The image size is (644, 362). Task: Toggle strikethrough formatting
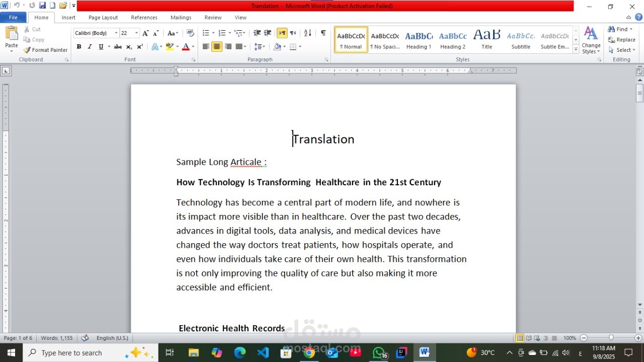118,47
